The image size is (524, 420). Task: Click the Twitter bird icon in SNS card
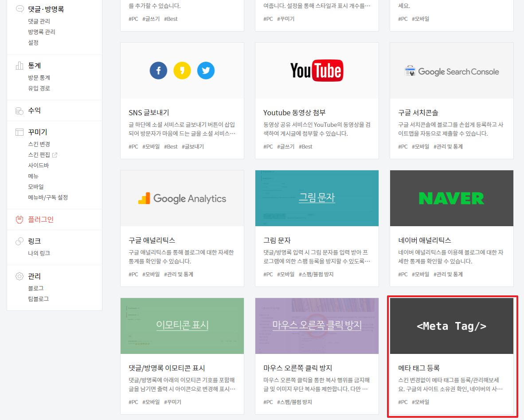pyautogui.click(x=206, y=71)
